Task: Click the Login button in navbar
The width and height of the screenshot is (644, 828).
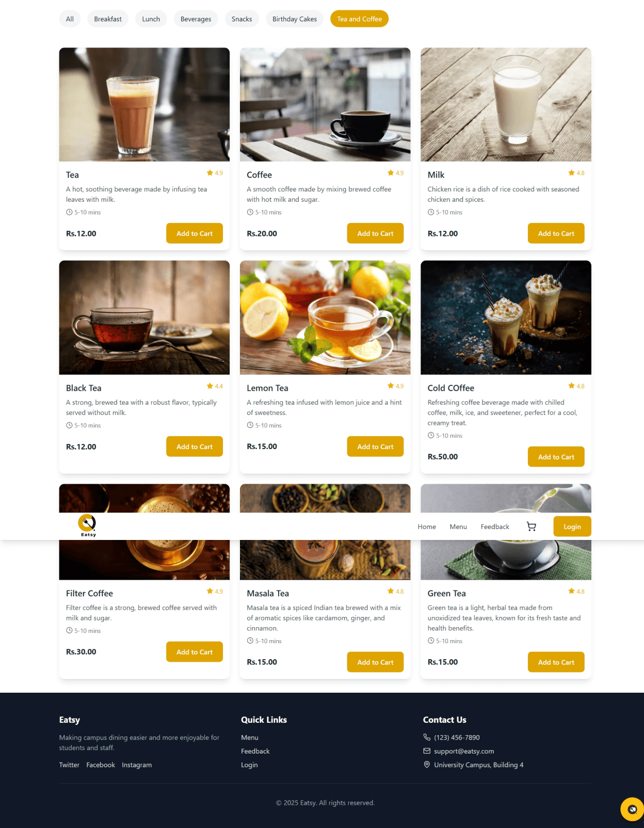Action: pos(572,527)
